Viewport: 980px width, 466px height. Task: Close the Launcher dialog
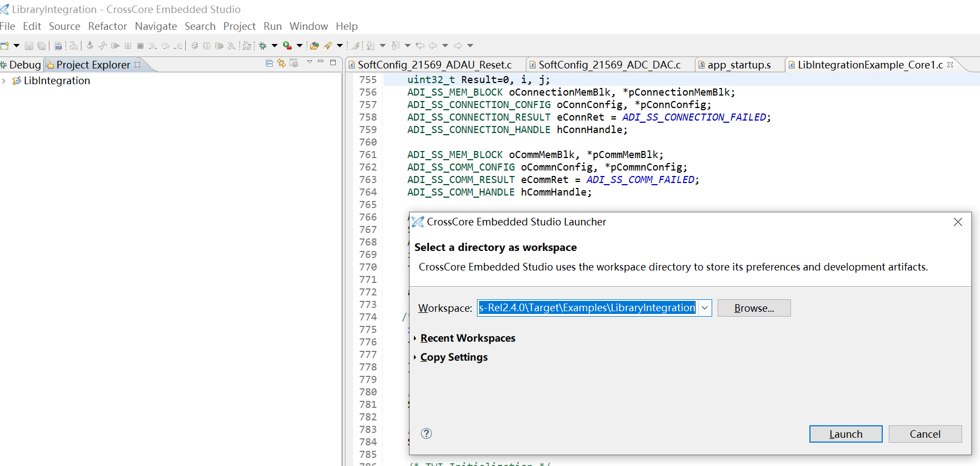(958, 222)
